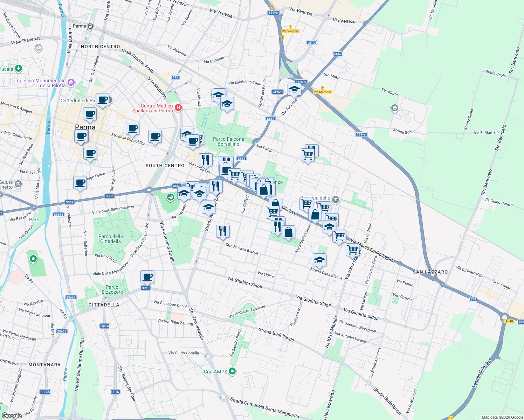Open the museum icon at Complesso Monumentale della Pilotta
Image resolution: width=524 pixels, height=420 pixels.
coord(71,82)
